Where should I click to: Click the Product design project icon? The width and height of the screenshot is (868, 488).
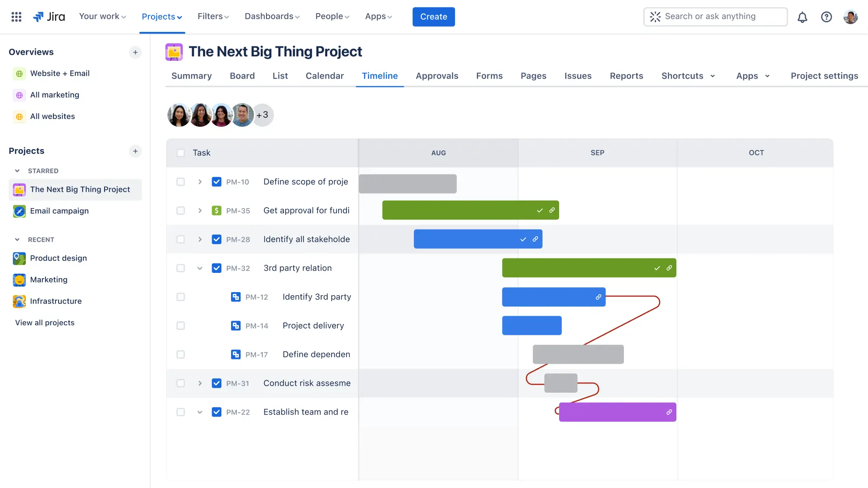coord(19,258)
